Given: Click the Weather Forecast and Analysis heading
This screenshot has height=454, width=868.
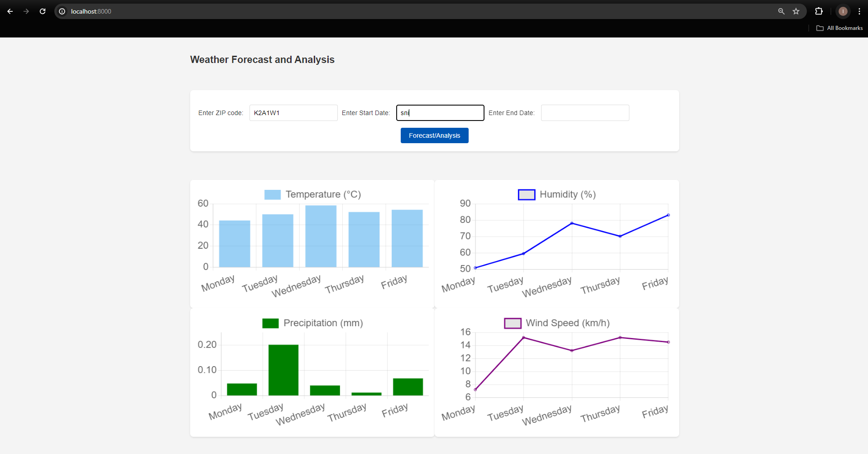Looking at the screenshot, I should pyautogui.click(x=262, y=59).
